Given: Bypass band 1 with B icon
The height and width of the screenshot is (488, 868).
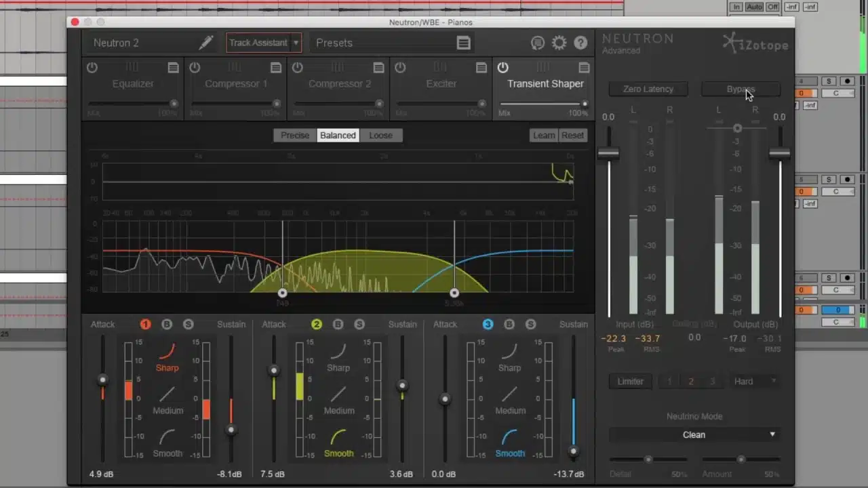Looking at the screenshot, I should point(167,325).
